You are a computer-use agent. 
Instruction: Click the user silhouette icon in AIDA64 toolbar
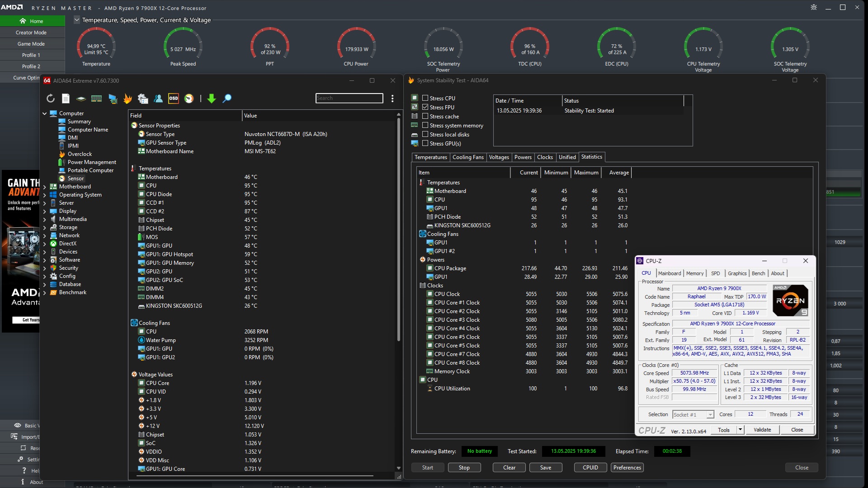(x=158, y=99)
